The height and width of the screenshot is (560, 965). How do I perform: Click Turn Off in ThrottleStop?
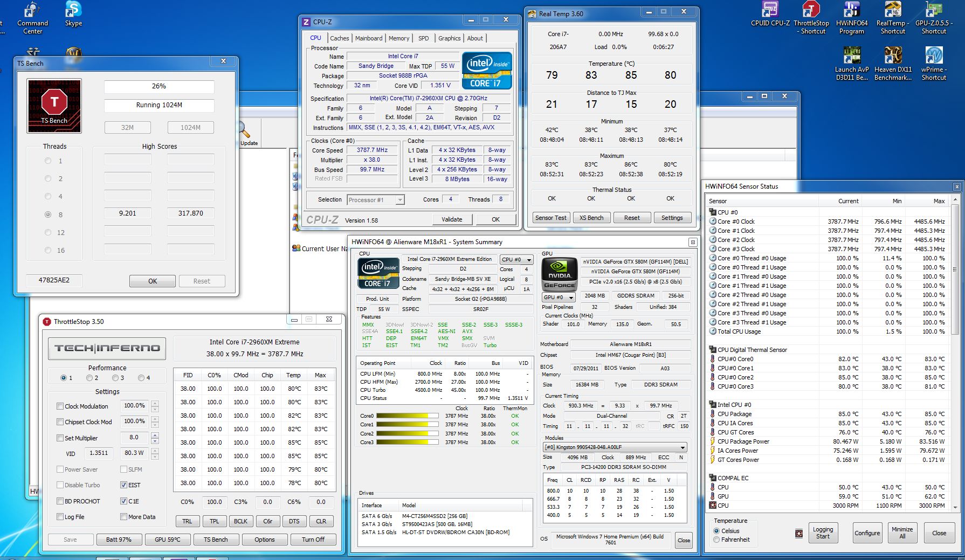pos(313,540)
